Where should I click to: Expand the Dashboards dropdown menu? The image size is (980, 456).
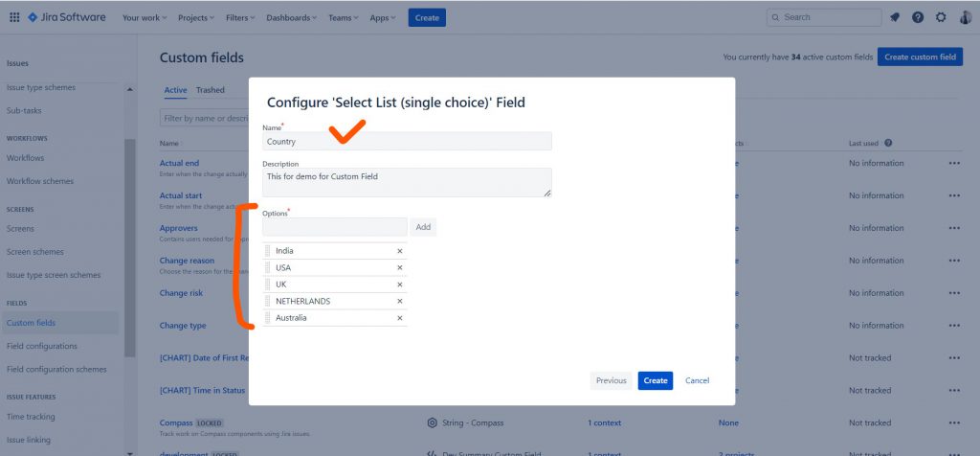click(292, 17)
